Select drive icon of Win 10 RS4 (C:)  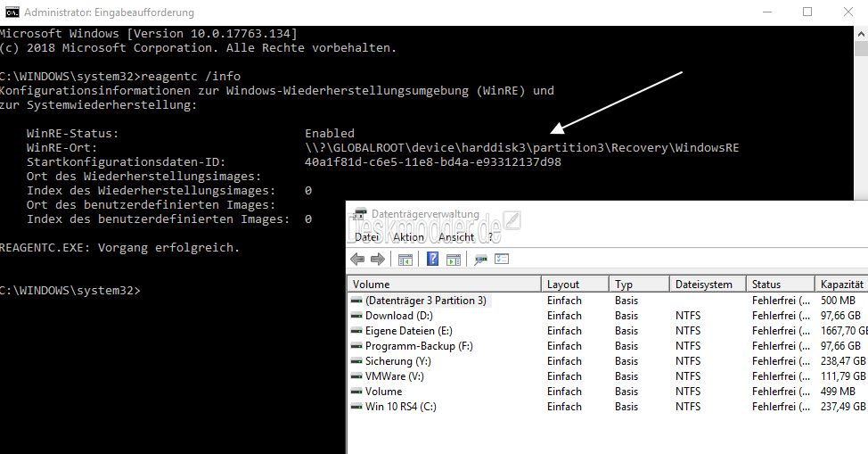coord(356,407)
